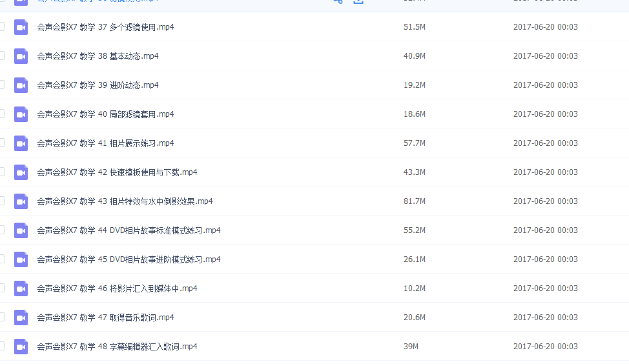
Task: Click the video icon for 40 局部滤镜套用.mp4
Action: pos(21,114)
